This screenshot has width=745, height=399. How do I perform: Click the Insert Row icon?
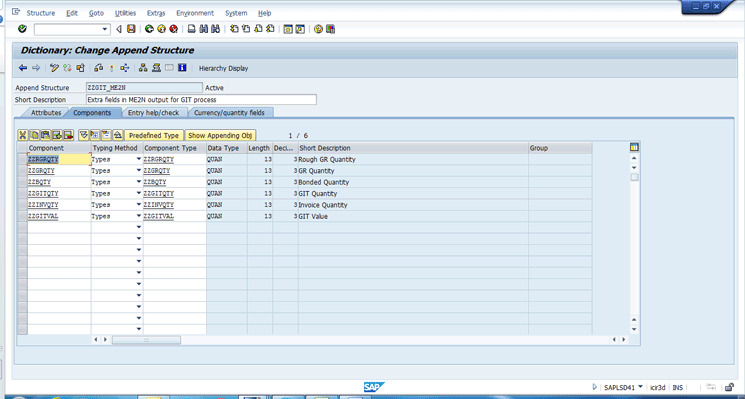pos(57,135)
